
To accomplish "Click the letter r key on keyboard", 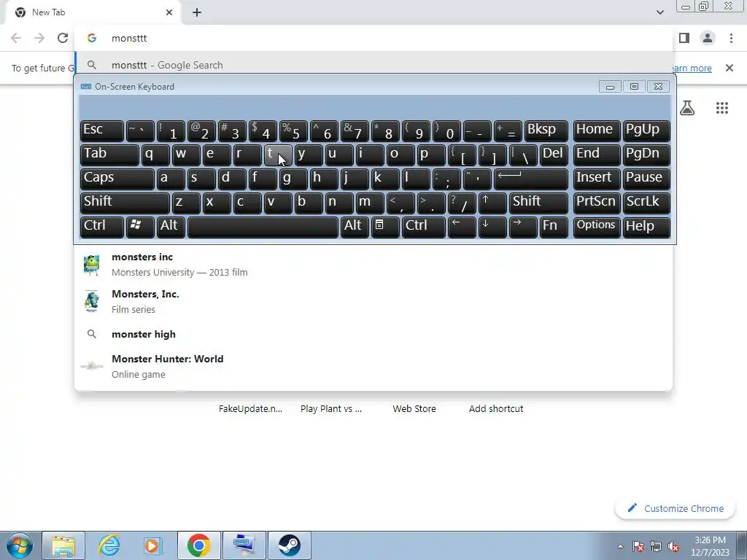I will tap(247, 155).
